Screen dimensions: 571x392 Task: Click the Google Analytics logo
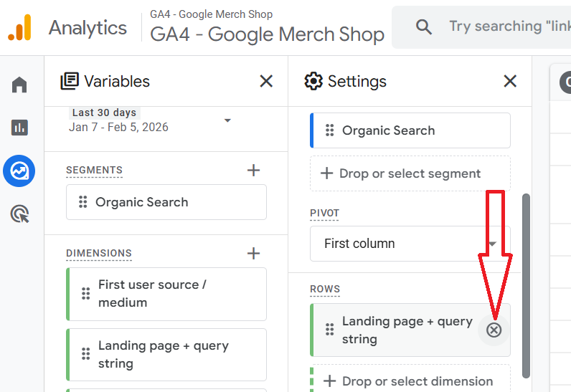(x=20, y=28)
